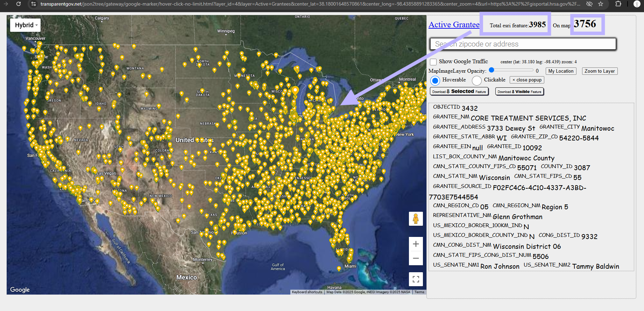
Task: Open the browser extensions puzzle icon
Action: click(x=618, y=4)
